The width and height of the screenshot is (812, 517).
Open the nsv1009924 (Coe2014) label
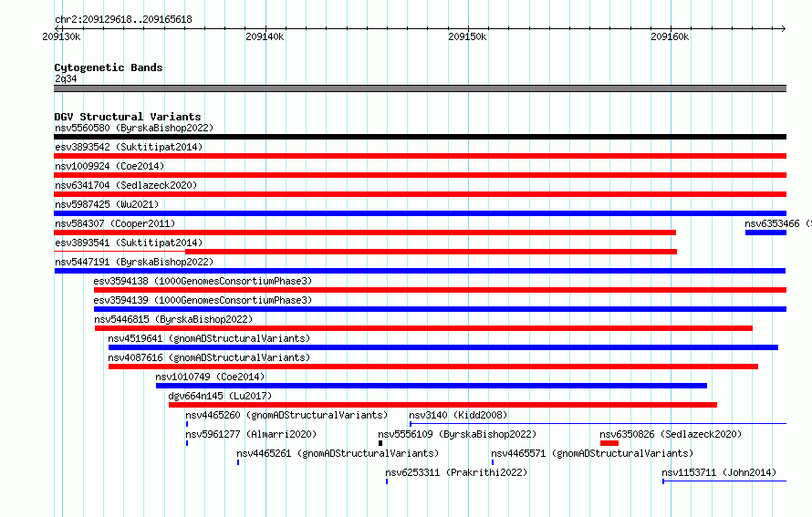coord(109,166)
